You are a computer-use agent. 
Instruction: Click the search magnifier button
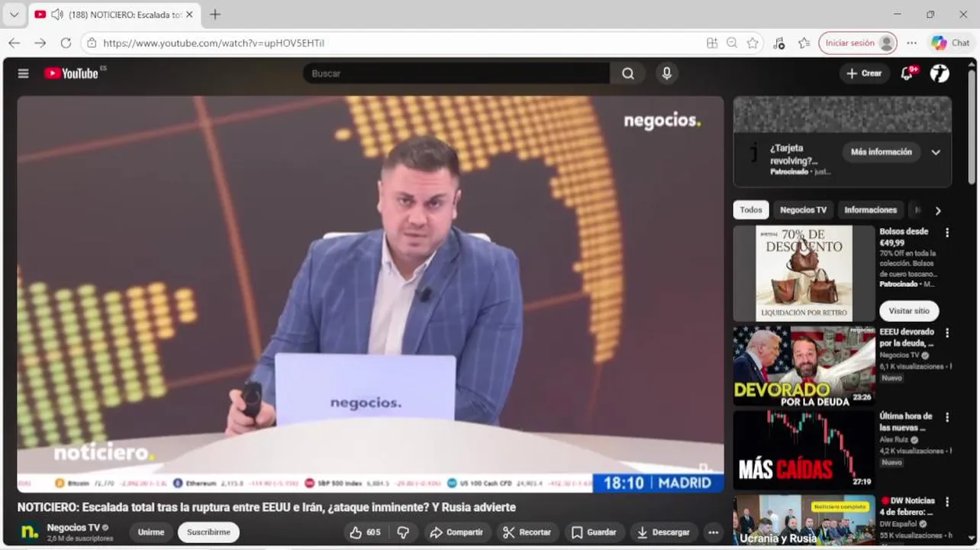pyautogui.click(x=627, y=73)
